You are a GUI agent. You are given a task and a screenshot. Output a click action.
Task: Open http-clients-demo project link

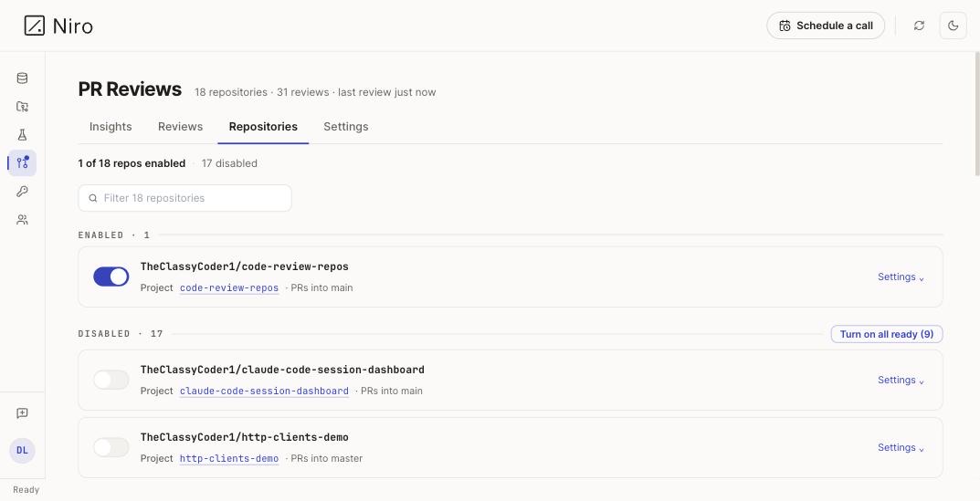(228, 458)
